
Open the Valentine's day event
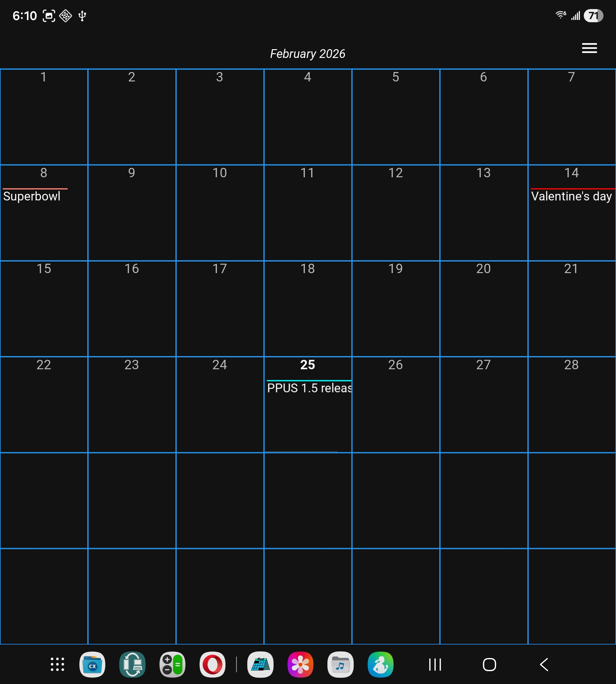pyautogui.click(x=571, y=196)
